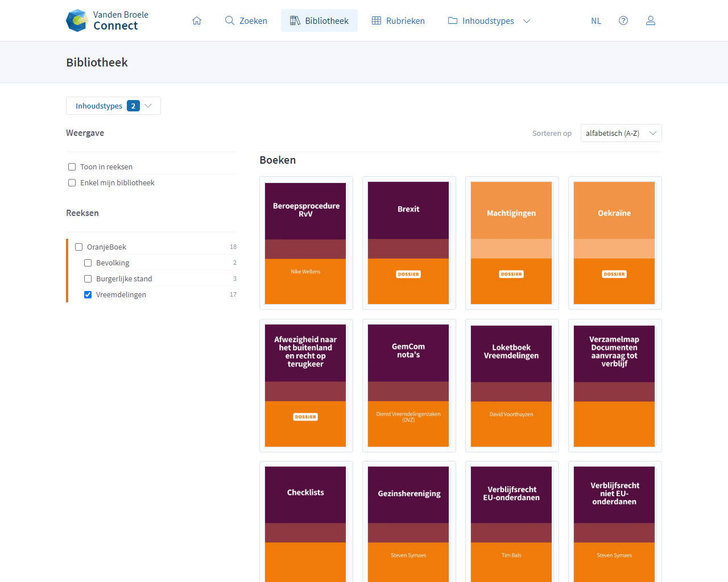Switch language via the NL selector
Screen dimensions: 728x582
click(595, 21)
